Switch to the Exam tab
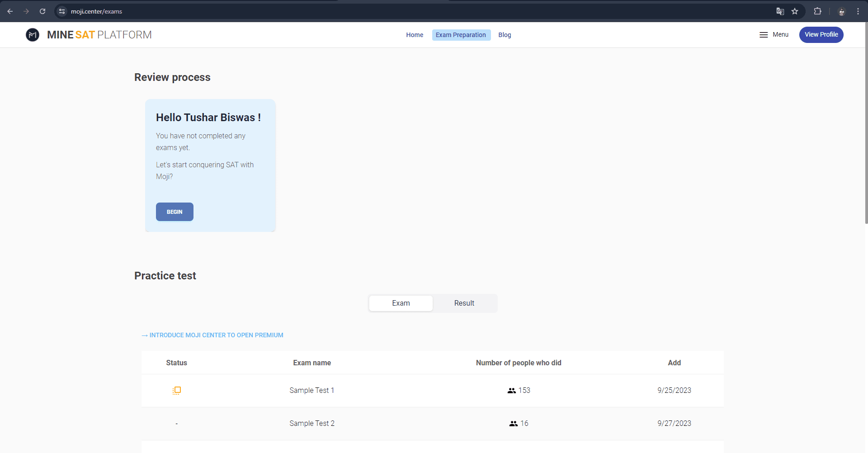868x453 pixels. pyautogui.click(x=401, y=303)
